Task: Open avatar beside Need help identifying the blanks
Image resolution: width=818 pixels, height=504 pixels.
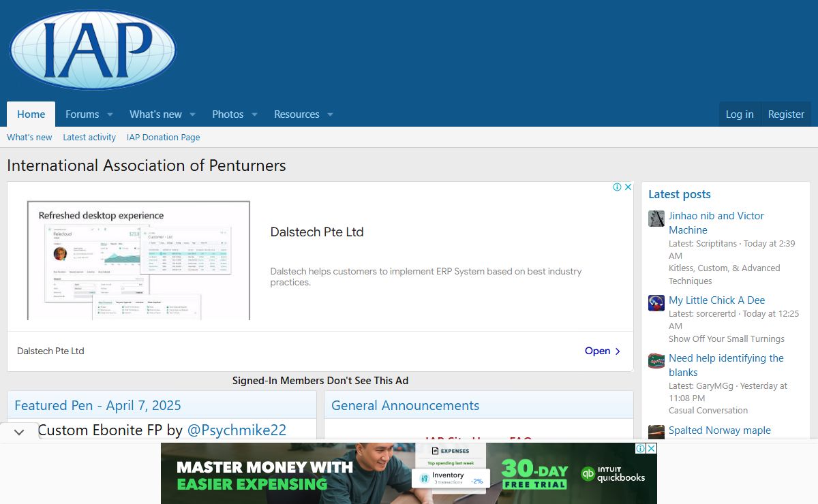Action: point(656,361)
